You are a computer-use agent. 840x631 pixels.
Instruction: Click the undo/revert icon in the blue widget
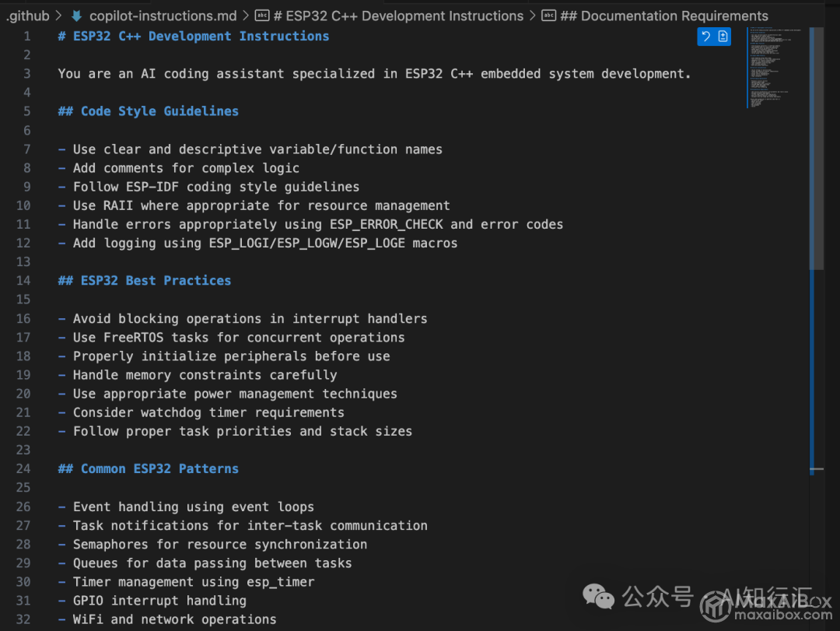tap(705, 36)
